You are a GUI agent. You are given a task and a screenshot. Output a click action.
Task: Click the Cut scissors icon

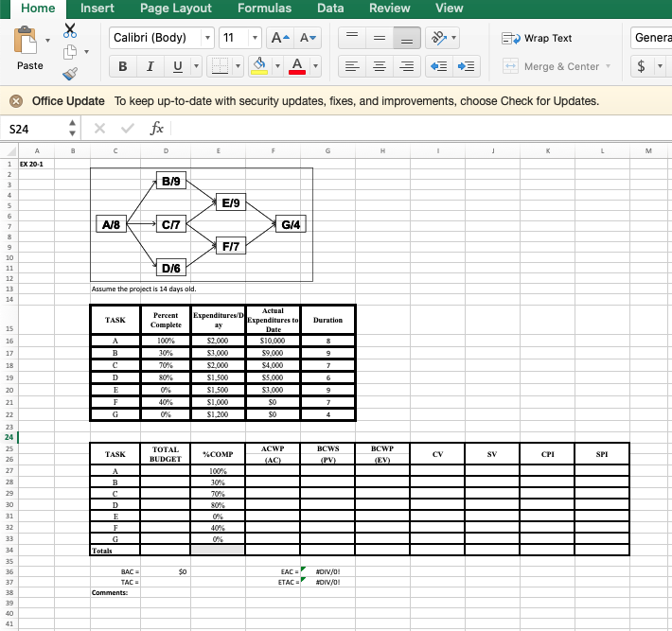coord(70,30)
